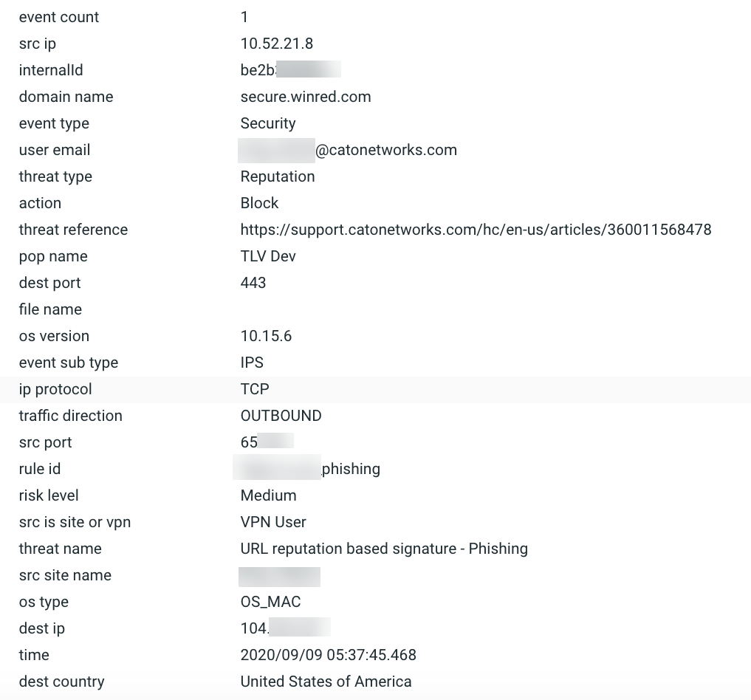Click the source IP value 10.52.21.8
The height and width of the screenshot is (700, 751).
click(x=277, y=44)
